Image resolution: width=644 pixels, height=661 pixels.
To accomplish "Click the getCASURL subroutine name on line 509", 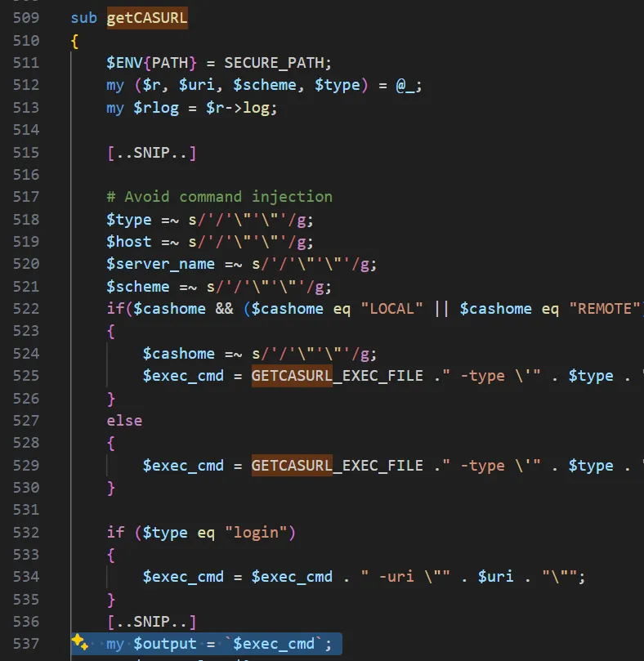I will [x=147, y=18].
